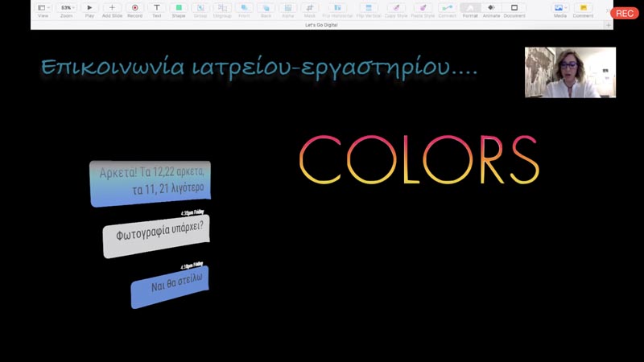Insert a text box using Text
The height and width of the screenshot is (362, 644).
[156, 8]
